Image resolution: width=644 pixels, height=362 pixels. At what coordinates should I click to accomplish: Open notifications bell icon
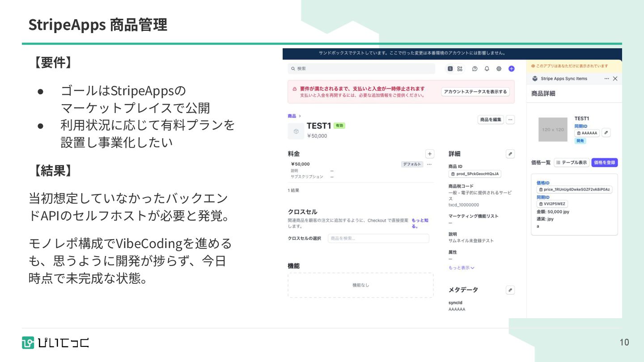point(487,69)
